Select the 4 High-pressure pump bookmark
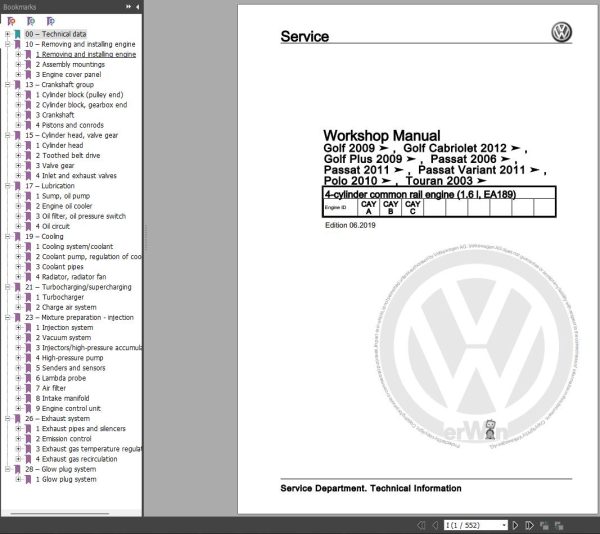The height and width of the screenshot is (534, 600). (x=70, y=358)
